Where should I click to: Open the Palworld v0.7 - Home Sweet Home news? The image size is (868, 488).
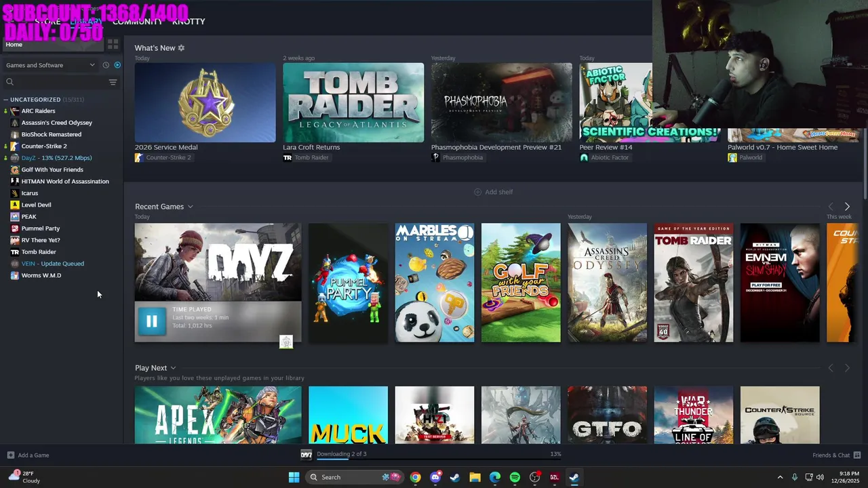[783, 147]
